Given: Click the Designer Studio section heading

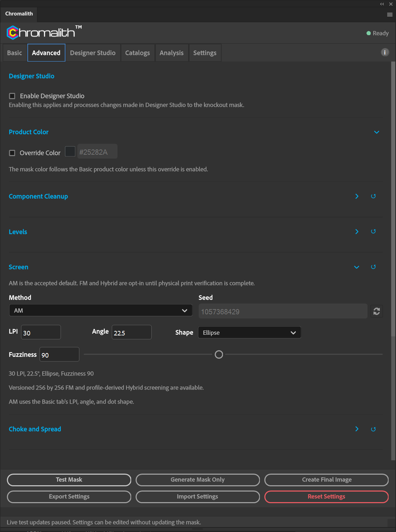Looking at the screenshot, I should (x=32, y=76).
